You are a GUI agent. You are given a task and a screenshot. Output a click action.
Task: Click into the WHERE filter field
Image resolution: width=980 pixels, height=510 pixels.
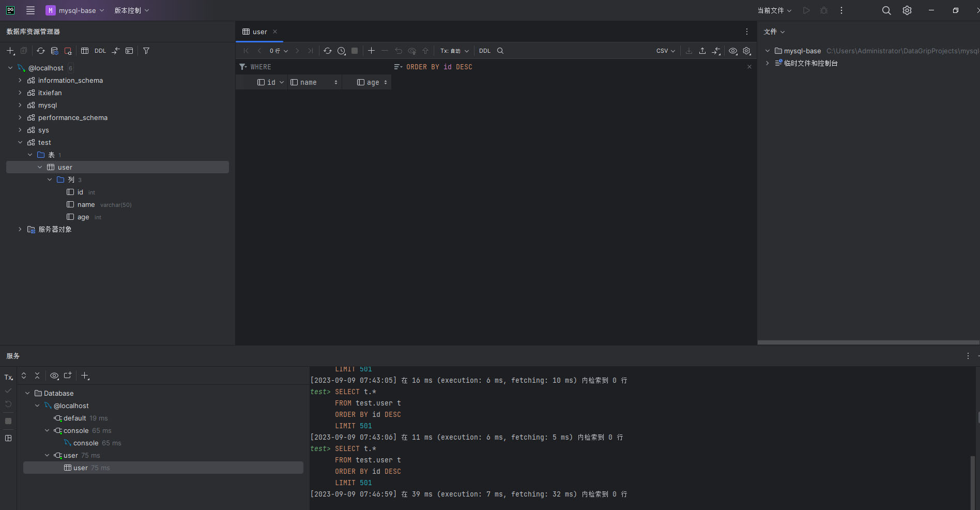(315, 67)
